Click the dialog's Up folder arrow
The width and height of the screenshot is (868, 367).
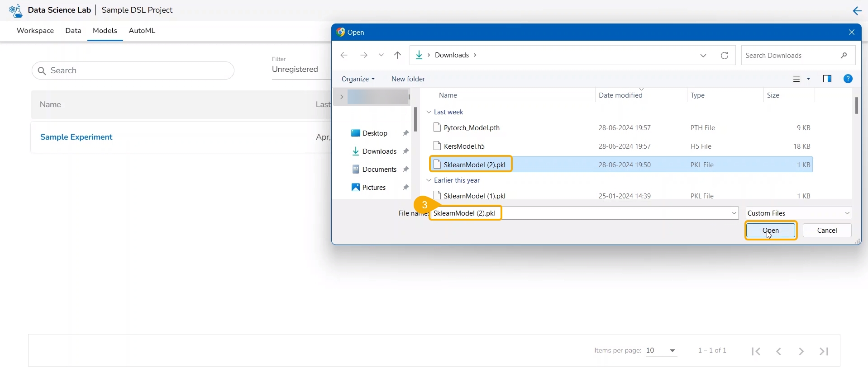pos(398,55)
